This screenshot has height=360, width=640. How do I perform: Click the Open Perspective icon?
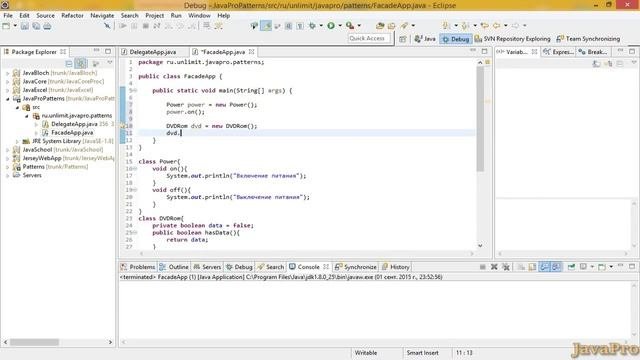coord(403,39)
